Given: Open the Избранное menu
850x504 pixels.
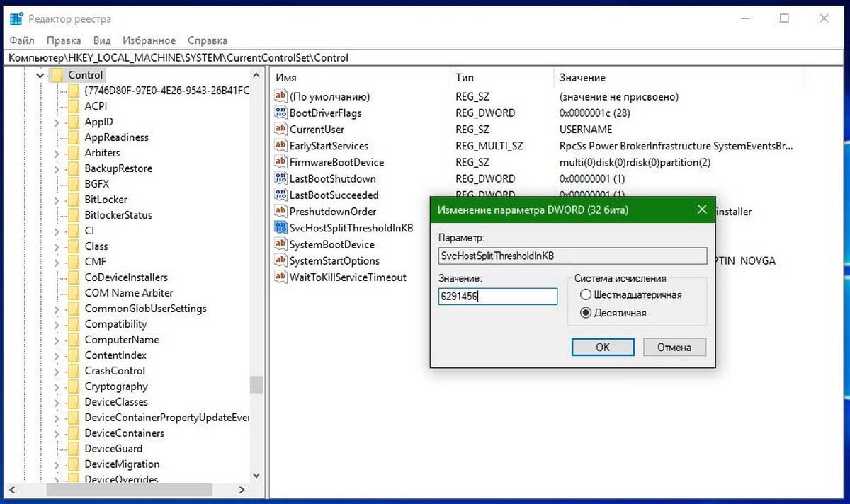Looking at the screenshot, I should (x=149, y=40).
